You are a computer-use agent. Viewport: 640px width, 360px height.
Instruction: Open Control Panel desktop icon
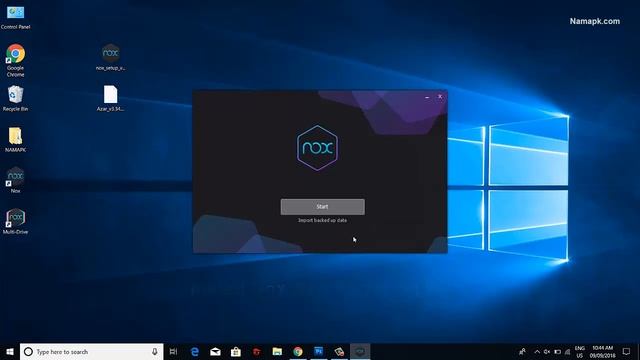[x=16, y=18]
